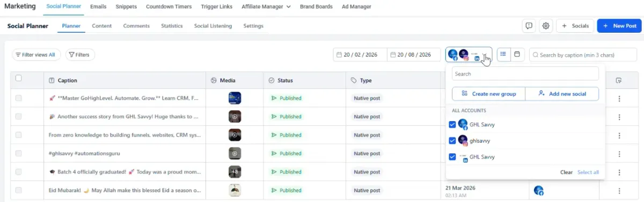644x202 pixels.
Task: Select checkbox for Master GoHighLevel post row
Action: (19, 98)
